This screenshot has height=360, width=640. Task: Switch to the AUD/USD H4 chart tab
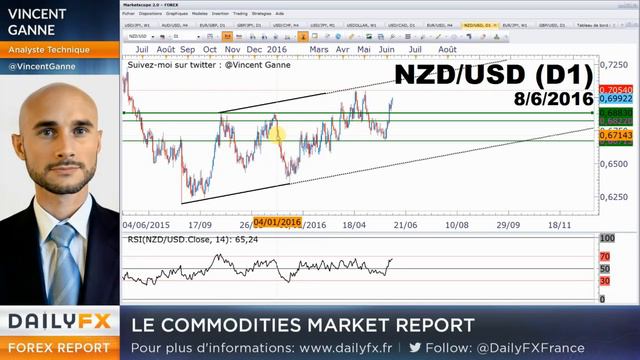pos(175,25)
